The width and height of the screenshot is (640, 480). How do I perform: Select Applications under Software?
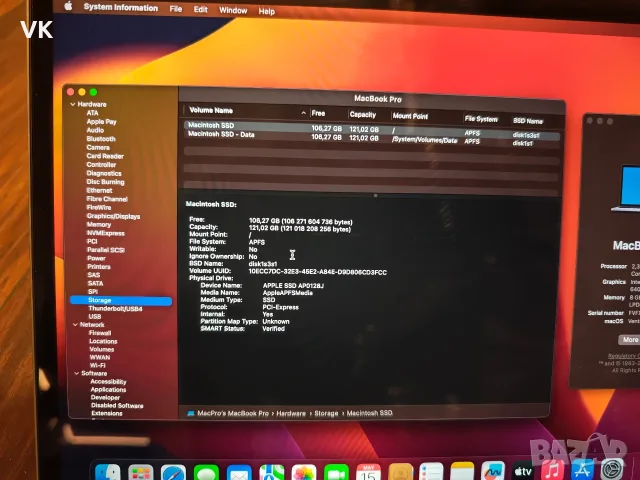[108, 390]
